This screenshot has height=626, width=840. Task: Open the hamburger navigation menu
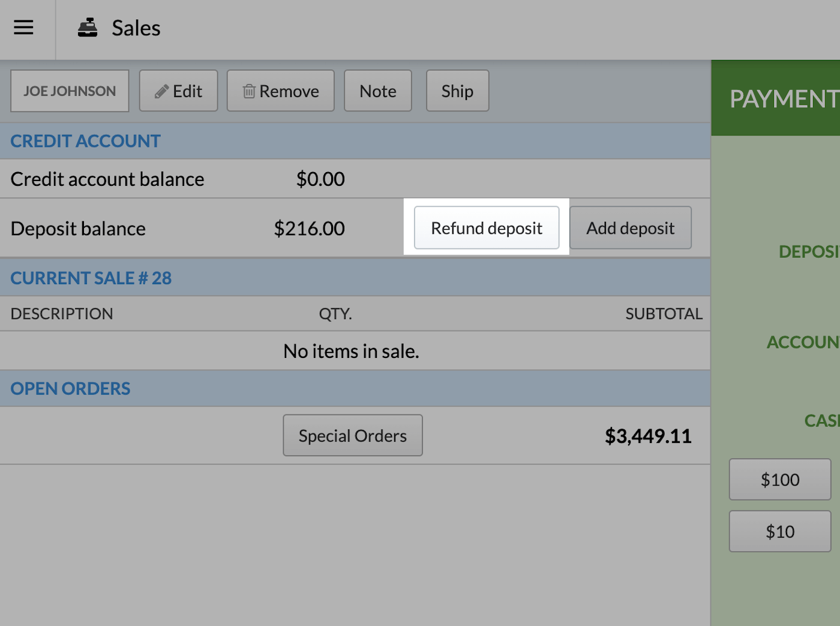point(23,28)
